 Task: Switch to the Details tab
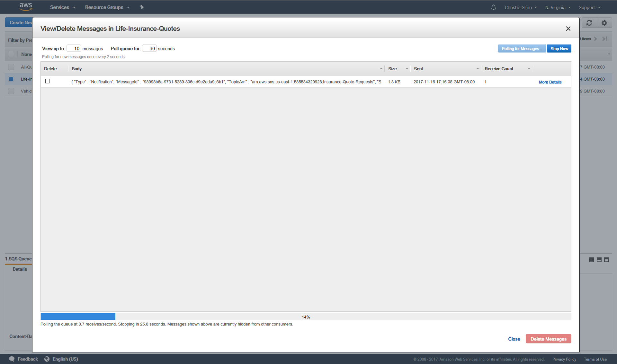tap(20, 269)
